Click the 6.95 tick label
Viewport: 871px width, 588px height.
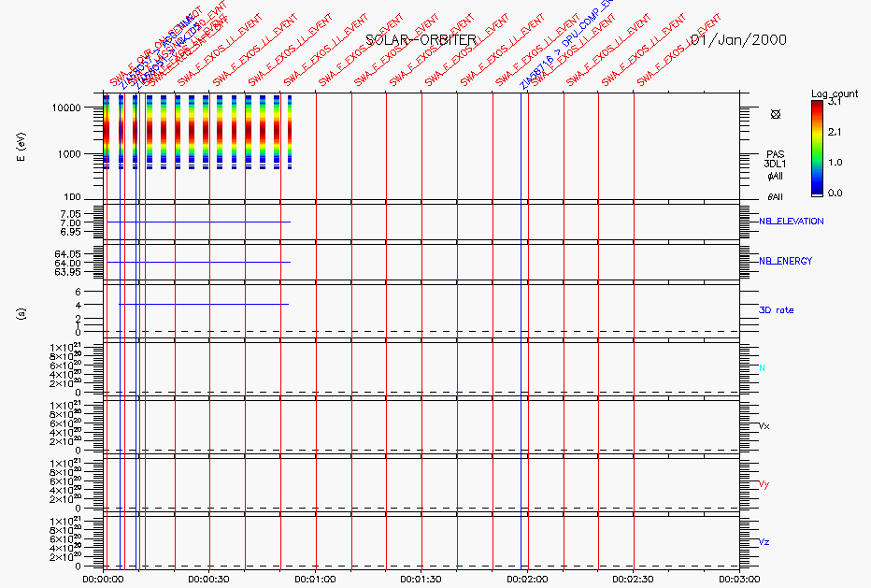[x=70, y=232]
